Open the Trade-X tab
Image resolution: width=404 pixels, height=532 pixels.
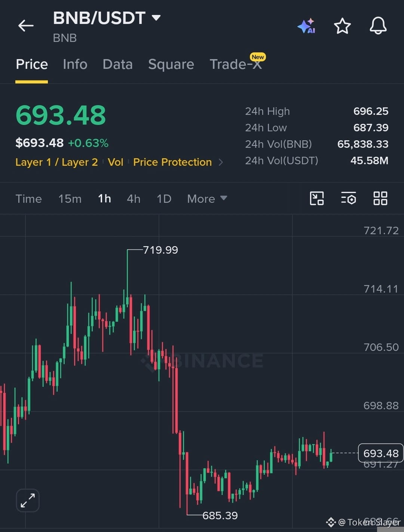[x=236, y=64]
